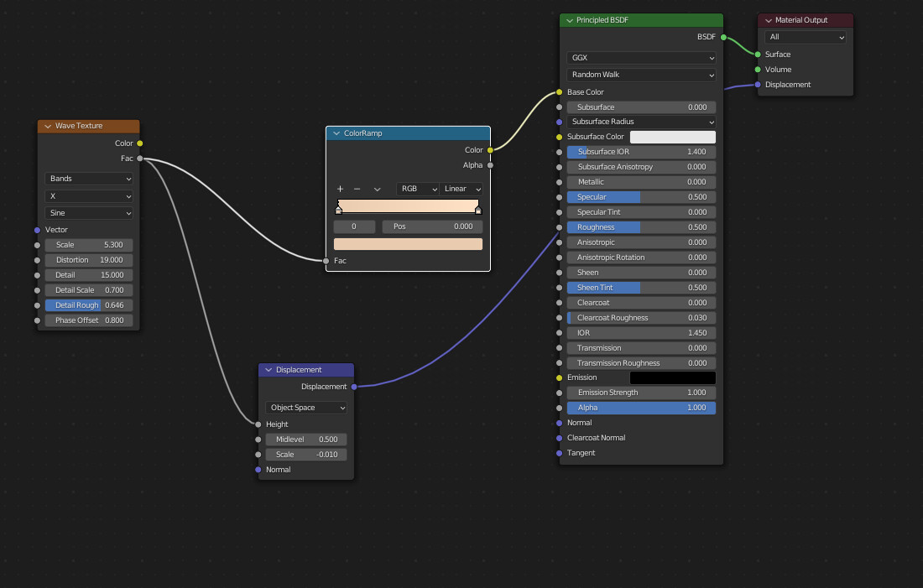Click the Transmission slider 0.000

(641, 348)
